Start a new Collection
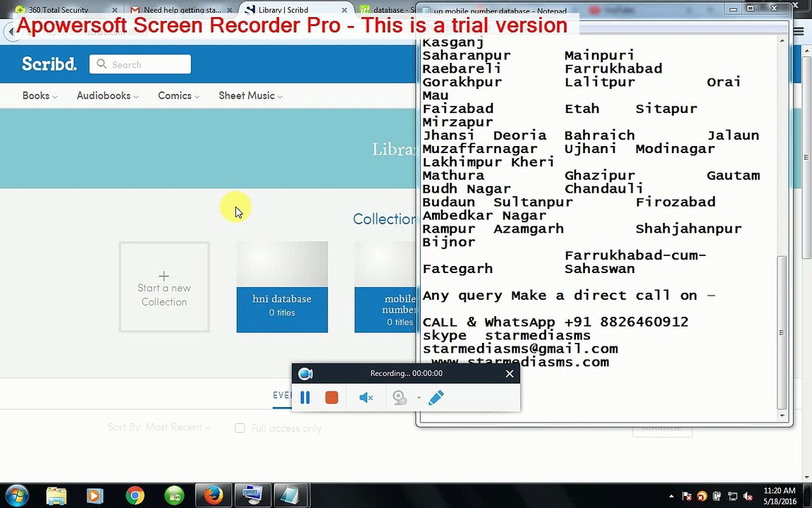The height and width of the screenshot is (508, 812). point(164,286)
